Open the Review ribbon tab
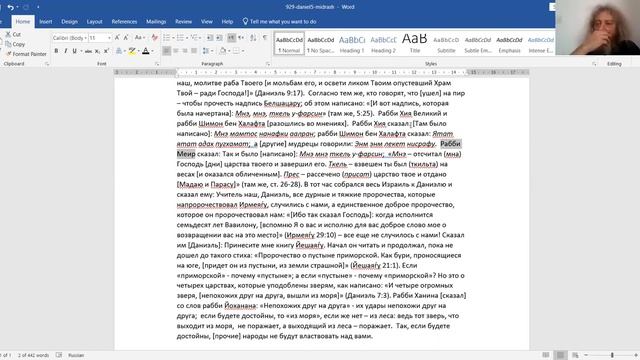 click(183, 21)
